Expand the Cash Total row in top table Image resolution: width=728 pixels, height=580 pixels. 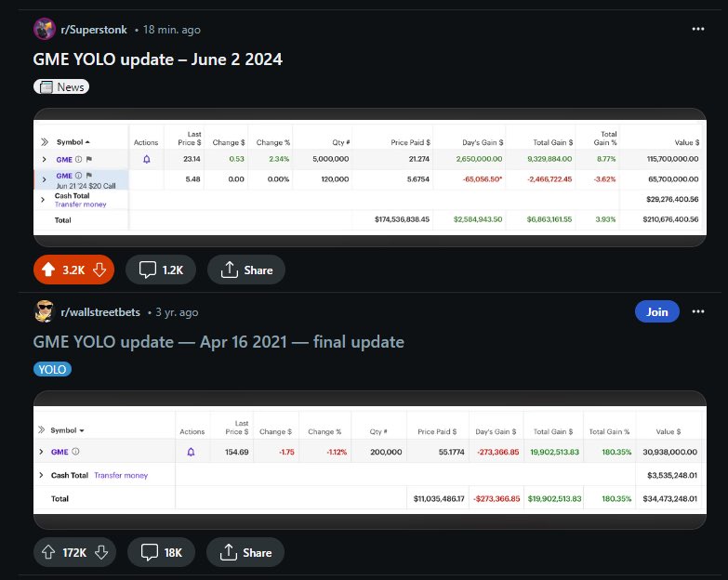43,200
